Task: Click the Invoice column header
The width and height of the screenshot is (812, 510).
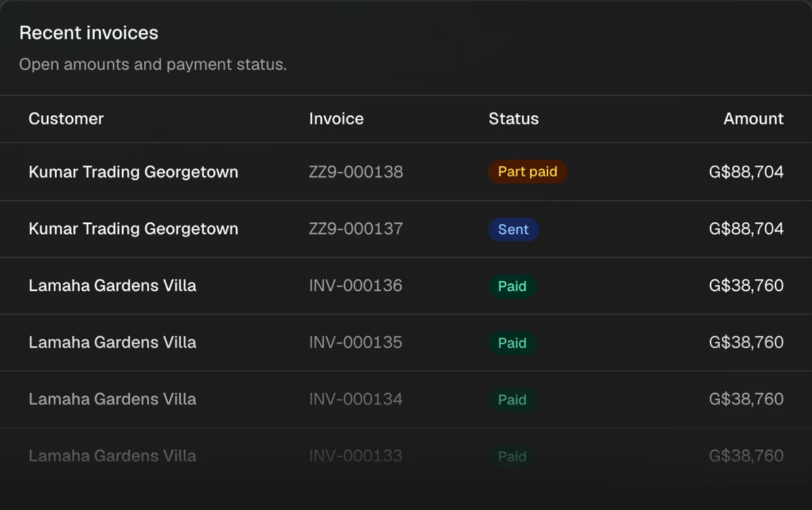Action: tap(336, 119)
